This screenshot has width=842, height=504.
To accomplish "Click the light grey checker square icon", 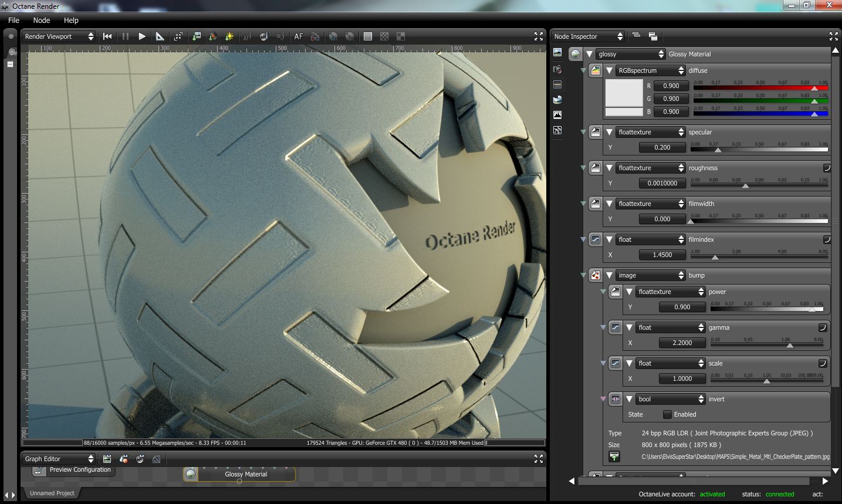I will [x=368, y=36].
